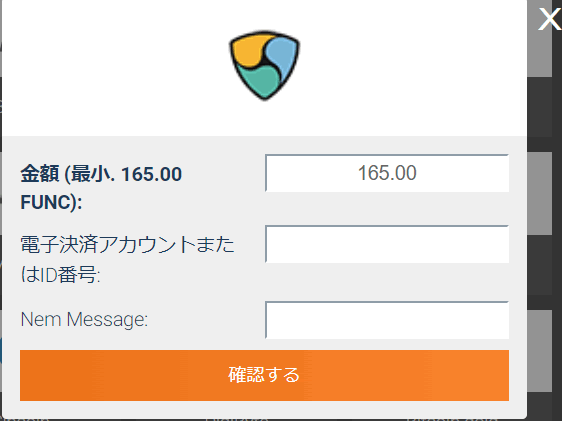The width and height of the screenshot is (562, 425).
Task: Click the 金額 (最小. 165.00 label
Action: [x=101, y=174]
